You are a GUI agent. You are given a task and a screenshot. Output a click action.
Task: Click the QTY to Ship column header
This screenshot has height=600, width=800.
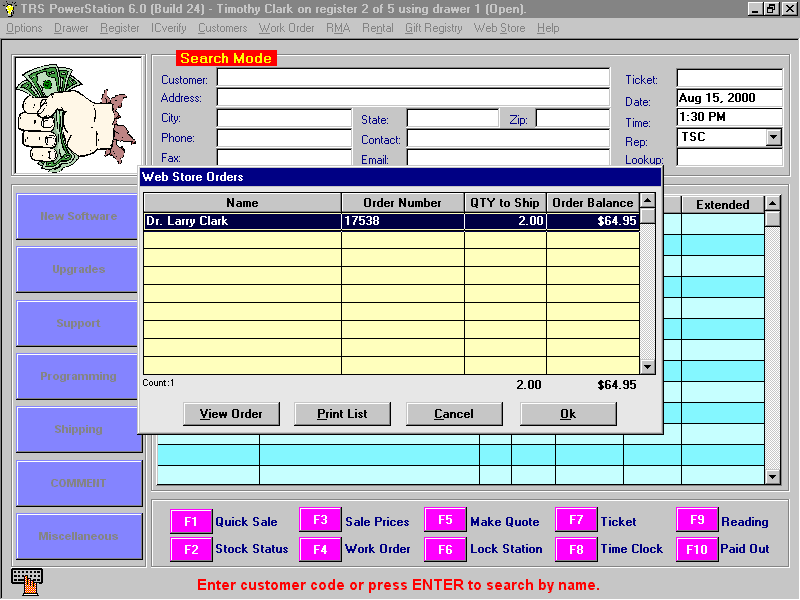click(x=505, y=203)
